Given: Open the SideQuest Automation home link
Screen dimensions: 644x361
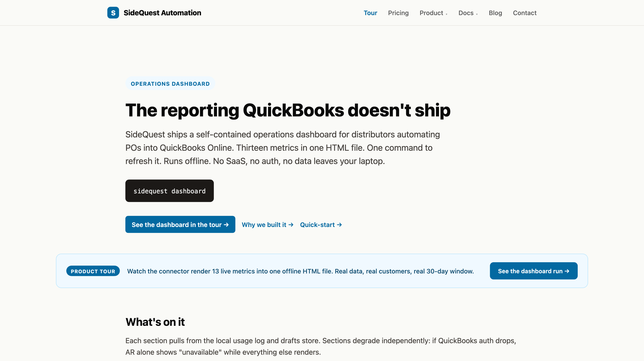Looking at the screenshot, I should pyautogui.click(x=154, y=13).
